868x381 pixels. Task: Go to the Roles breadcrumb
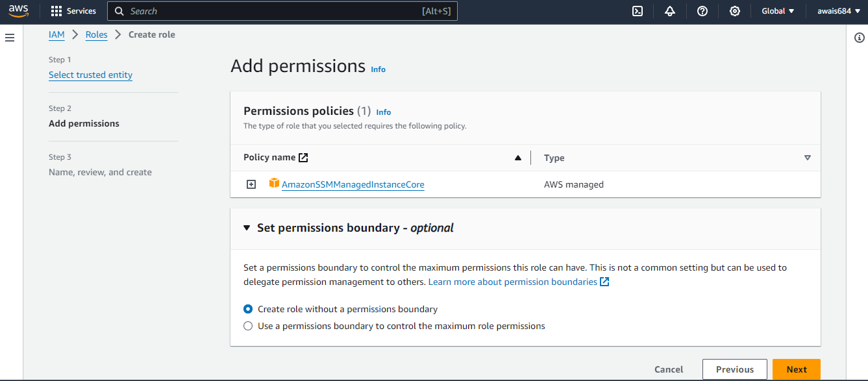97,34
